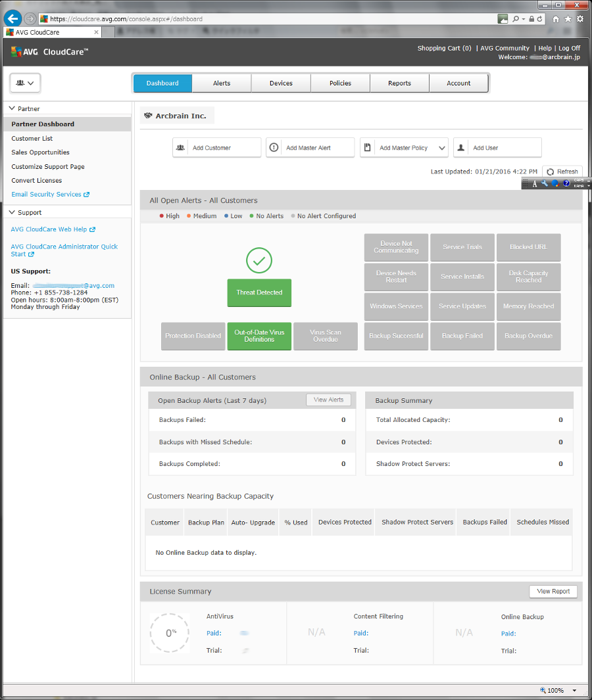Click the Device Not Communicating tile
The width and height of the screenshot is (592, 700).
tap(396, 247)
